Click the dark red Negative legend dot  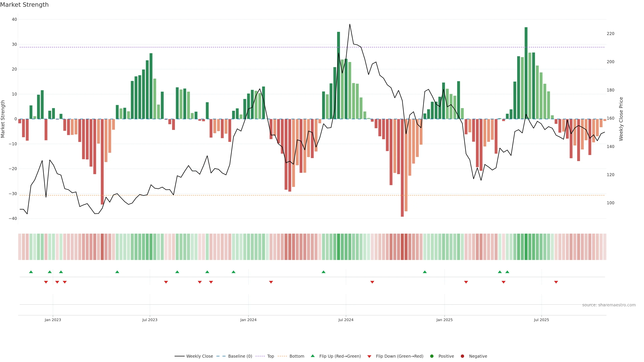pyautogui.click(x=462, y=356)
